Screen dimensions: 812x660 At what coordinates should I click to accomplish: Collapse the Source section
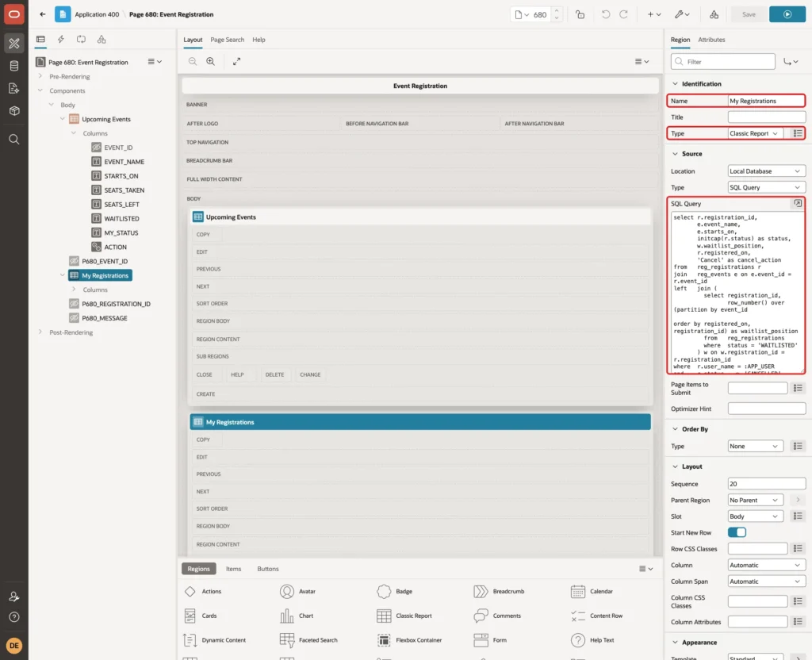[675, 154]
